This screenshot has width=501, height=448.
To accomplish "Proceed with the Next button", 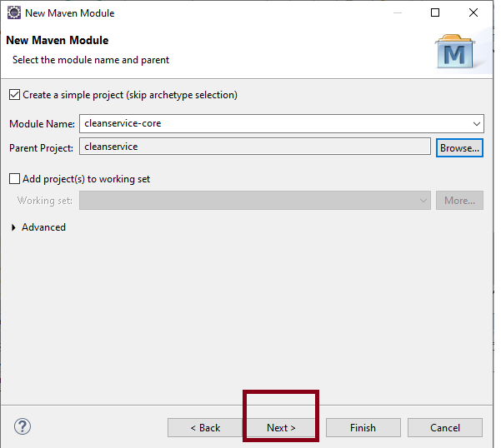I will point(281,427).
